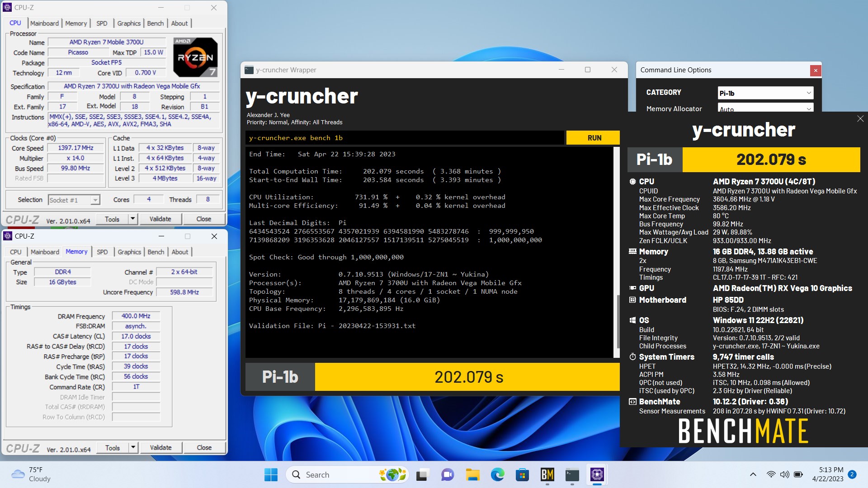Click Validation File Pi - 20230422-153931.txt line
Image resolution: width=868 pixels, height=488 pixels.
point(332,326)
